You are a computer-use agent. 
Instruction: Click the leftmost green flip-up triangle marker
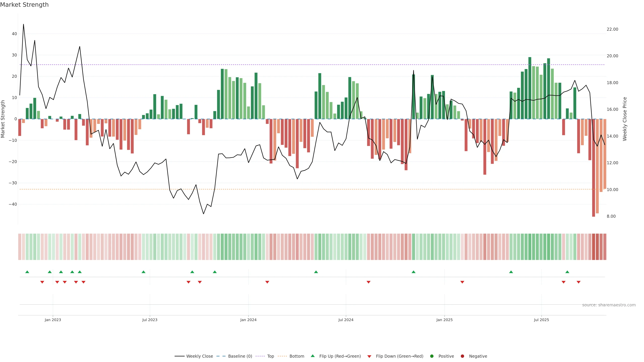[27, 272]
